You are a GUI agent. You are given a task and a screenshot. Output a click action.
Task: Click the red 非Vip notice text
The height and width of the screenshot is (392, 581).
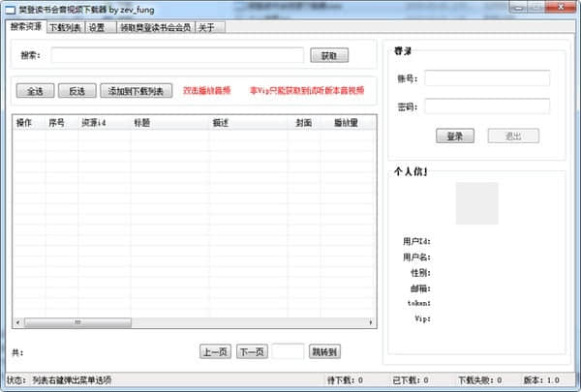click(x=307, y=90)
